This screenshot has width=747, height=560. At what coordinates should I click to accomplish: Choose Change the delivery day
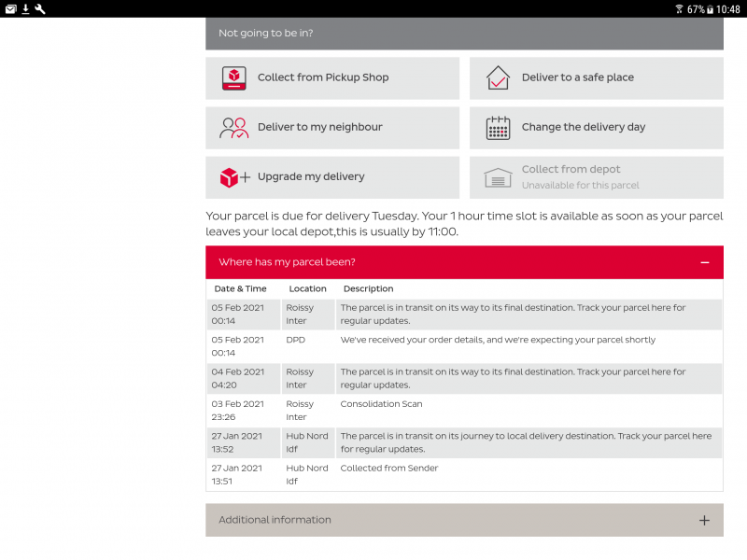pos(583,127)
